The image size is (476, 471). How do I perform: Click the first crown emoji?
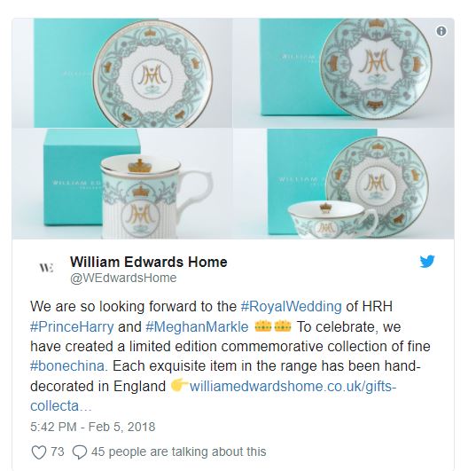click(262, 326)
